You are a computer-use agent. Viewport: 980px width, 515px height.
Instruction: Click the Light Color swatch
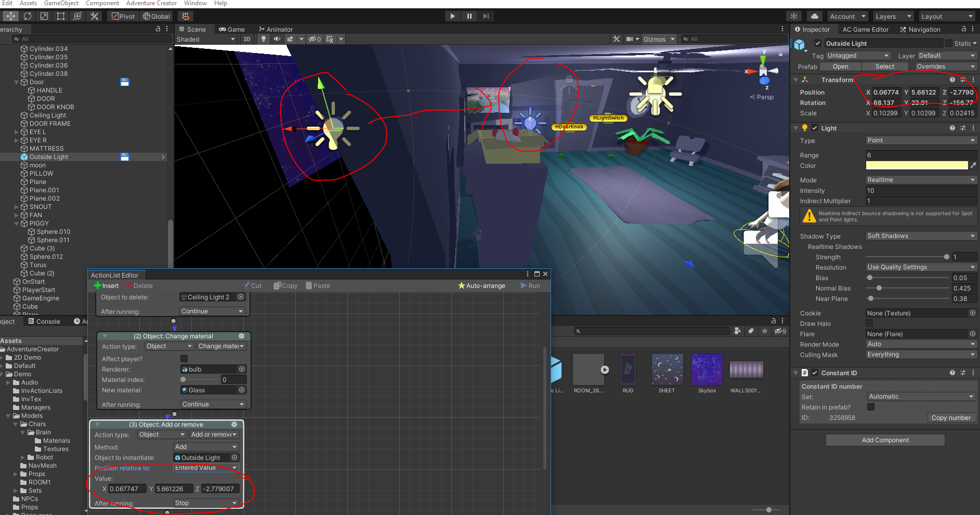coord(917,165)
